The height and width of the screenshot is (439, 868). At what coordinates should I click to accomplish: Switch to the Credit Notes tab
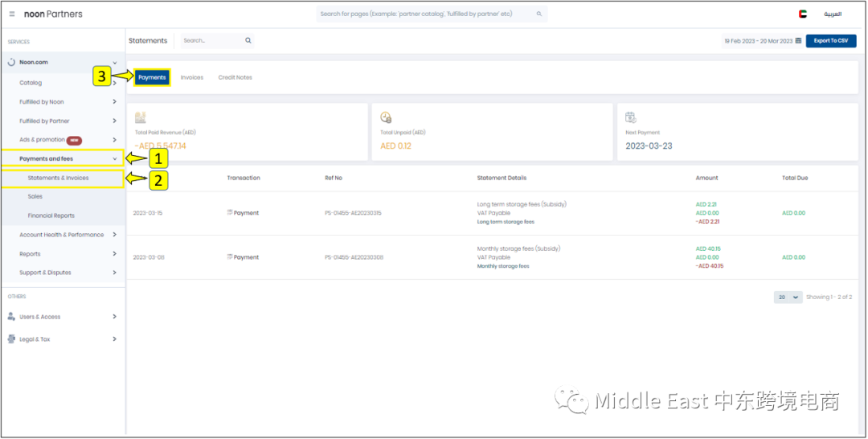point(235,77)
